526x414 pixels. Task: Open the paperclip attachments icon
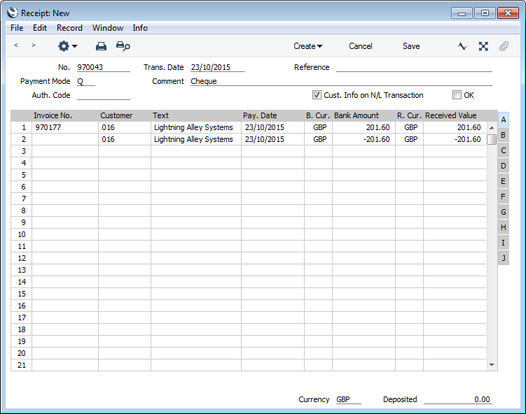coord(504,46)
